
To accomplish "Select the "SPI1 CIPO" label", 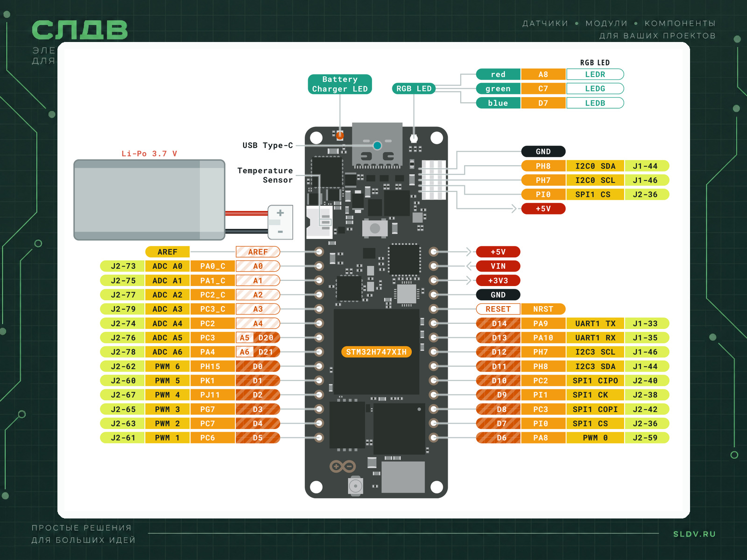I will pos(595,381).
